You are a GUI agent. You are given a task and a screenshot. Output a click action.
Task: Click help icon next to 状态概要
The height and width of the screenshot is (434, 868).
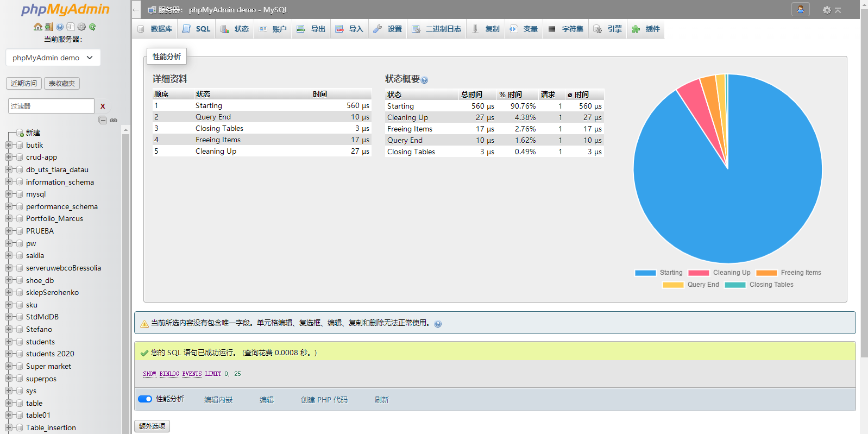(x=425, y=80)
